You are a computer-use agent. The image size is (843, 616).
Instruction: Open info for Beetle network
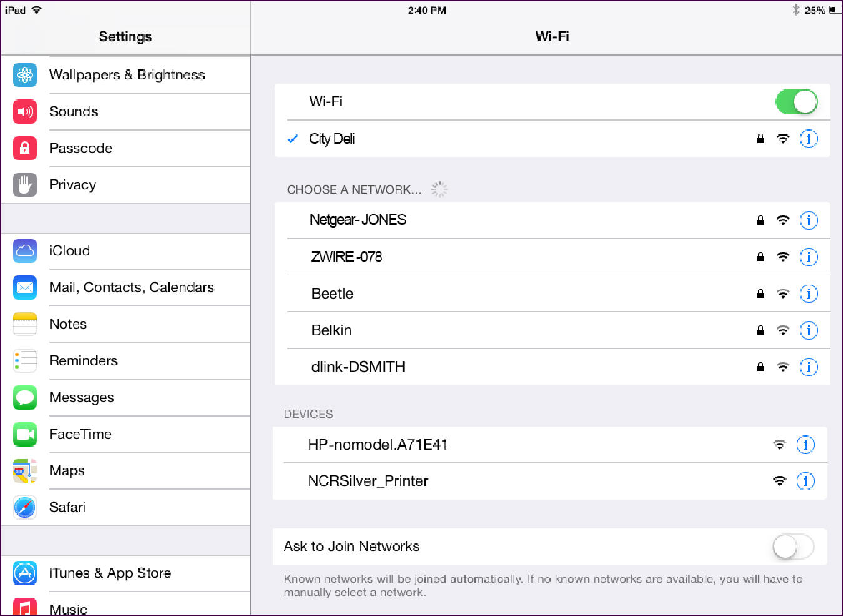(809, 294)
